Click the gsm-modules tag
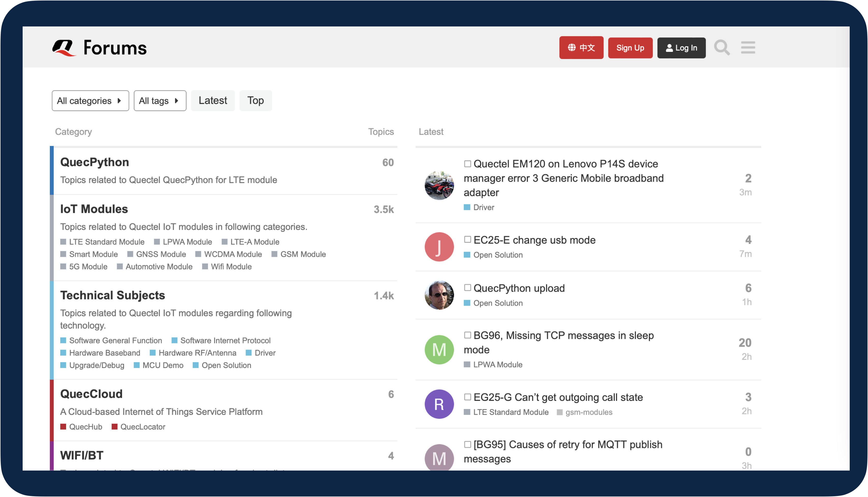Screen dimensions: 868x497 [x=585, y=412]
